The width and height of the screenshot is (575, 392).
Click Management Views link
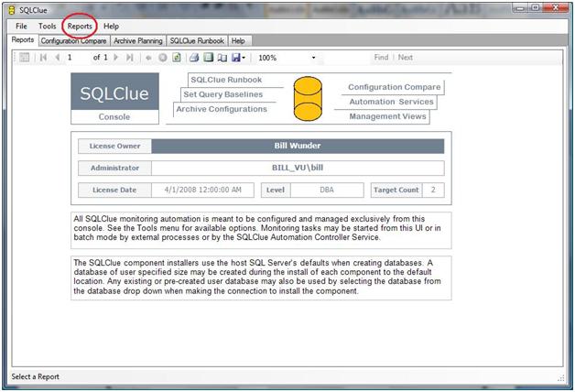tap(387, 116)
